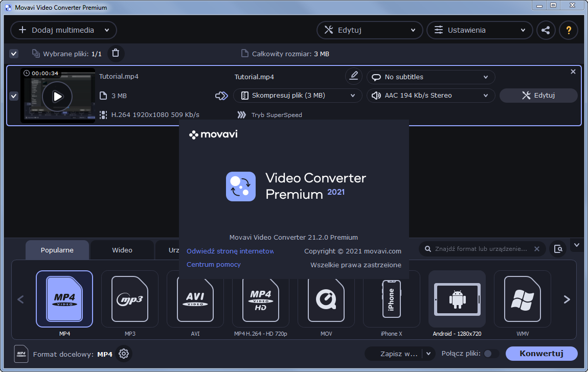
Task: Rename output file with pencil icon
Action: [354, 77]
